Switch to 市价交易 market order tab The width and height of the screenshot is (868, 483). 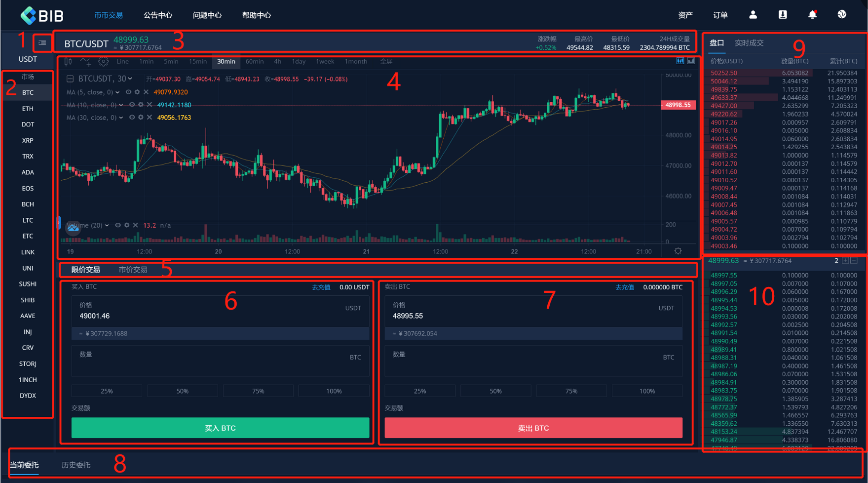pyautogui.click(x=133, y=270)
